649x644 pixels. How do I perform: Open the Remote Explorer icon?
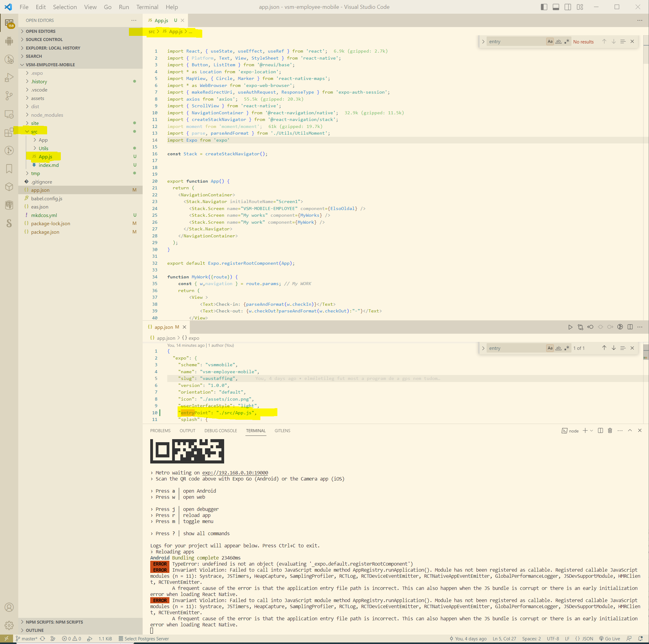click(9, 115)
